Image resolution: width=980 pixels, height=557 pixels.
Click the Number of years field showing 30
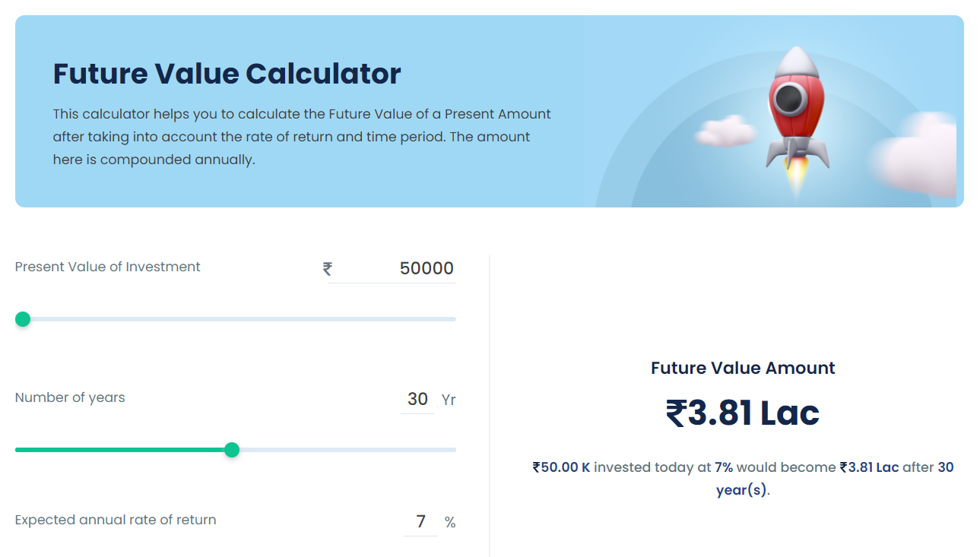pyautogui.click(x=417, y=399)
